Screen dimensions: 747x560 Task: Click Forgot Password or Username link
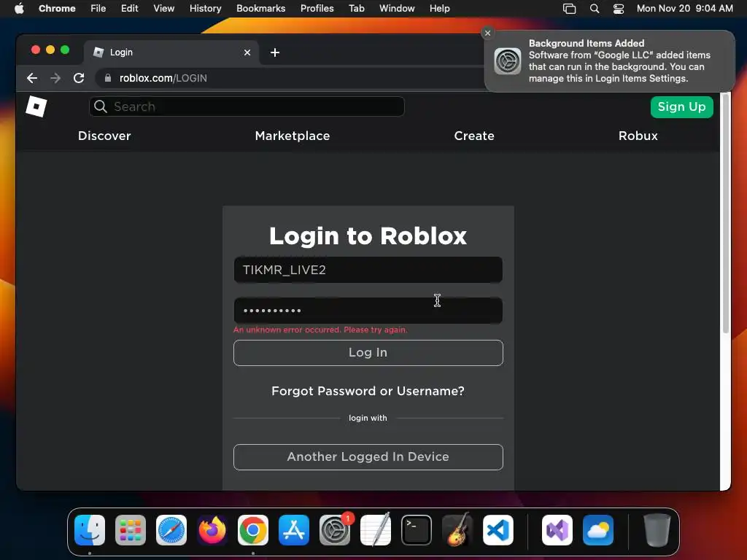point(368,391)
